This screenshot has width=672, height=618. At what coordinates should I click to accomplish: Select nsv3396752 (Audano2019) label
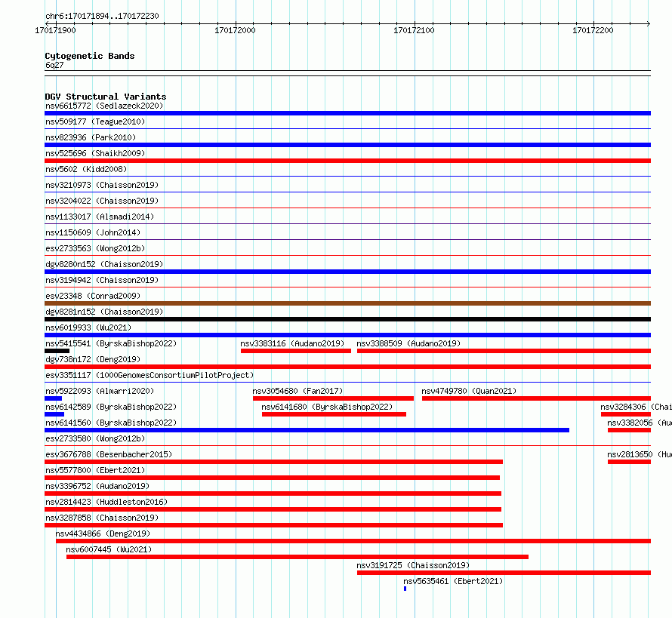[x=97, y=486]
